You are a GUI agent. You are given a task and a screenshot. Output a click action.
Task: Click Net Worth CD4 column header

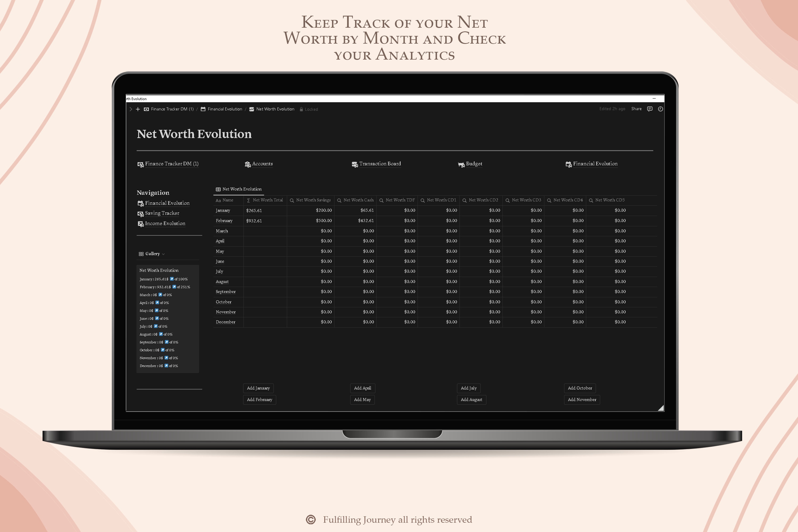[x=565, y=201]
